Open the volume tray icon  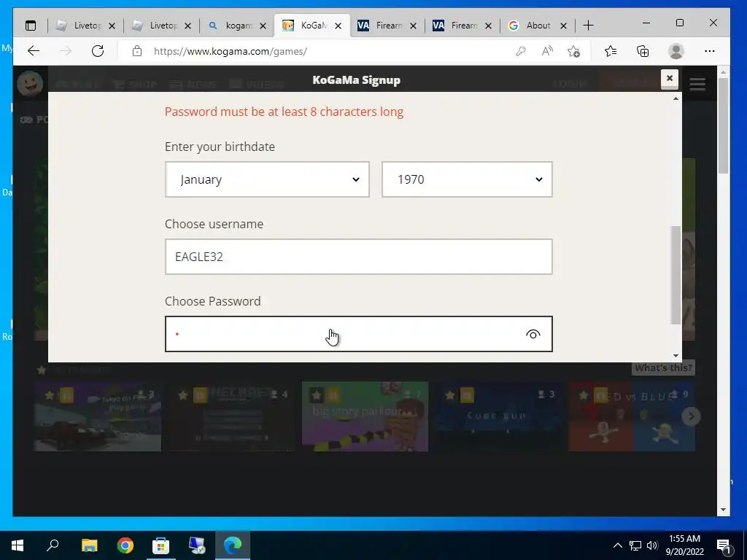point(652,545)
